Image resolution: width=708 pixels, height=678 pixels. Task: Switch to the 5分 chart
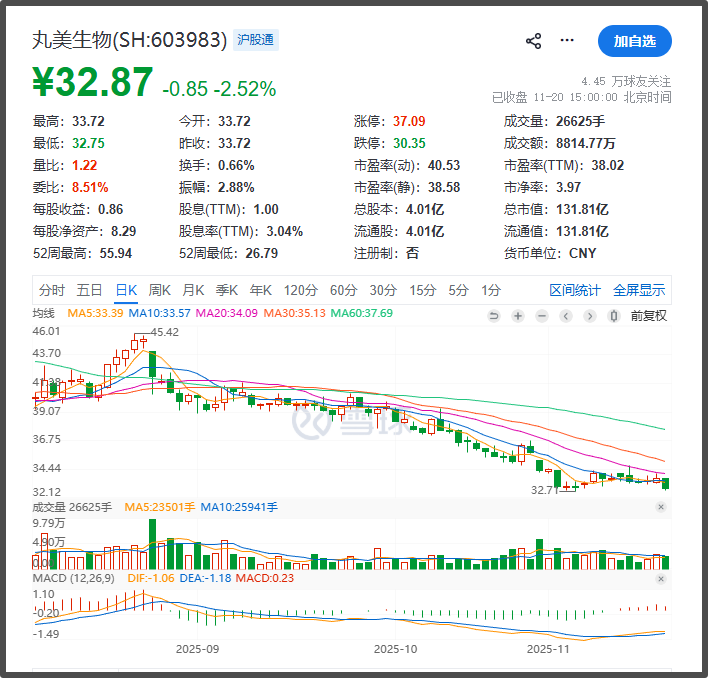(x=458, y=290)
